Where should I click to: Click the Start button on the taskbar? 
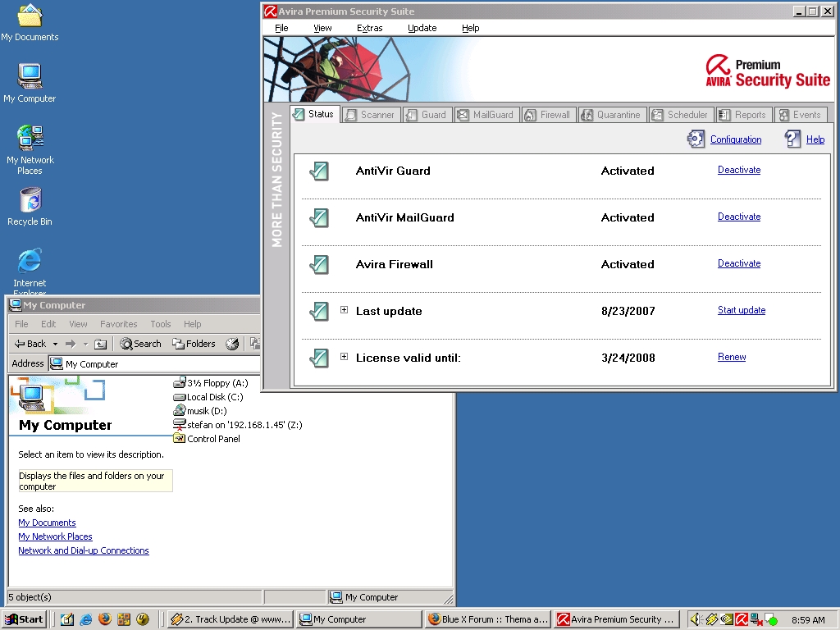[x=24, y=619]
